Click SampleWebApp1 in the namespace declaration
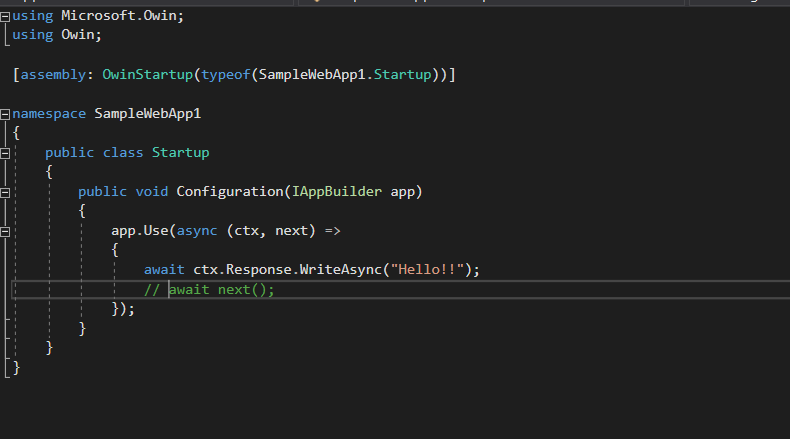This screenshot has height=439, width=790. coord(148,114)
